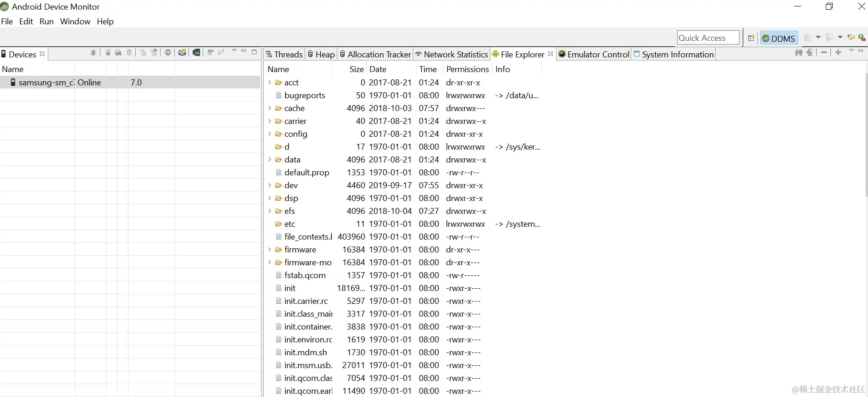Image resolution: width=868 pixels, height=397 pixels.
Task: Open the Window menu
Action: (75, 22)
